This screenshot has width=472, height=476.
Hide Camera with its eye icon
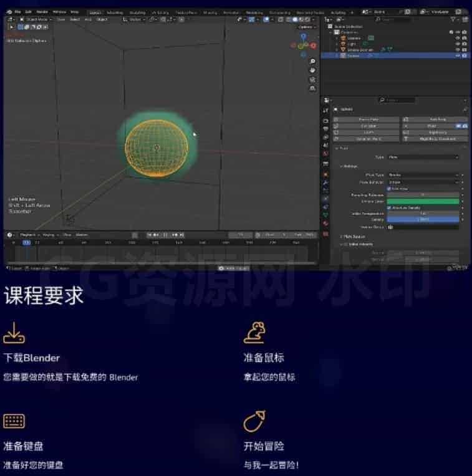click(458, 38)
